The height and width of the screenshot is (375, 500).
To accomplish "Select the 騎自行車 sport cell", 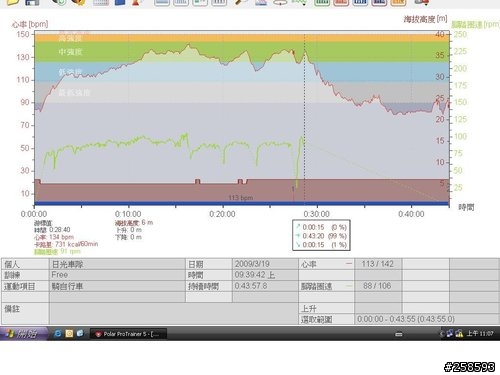I will pos(117,286).
